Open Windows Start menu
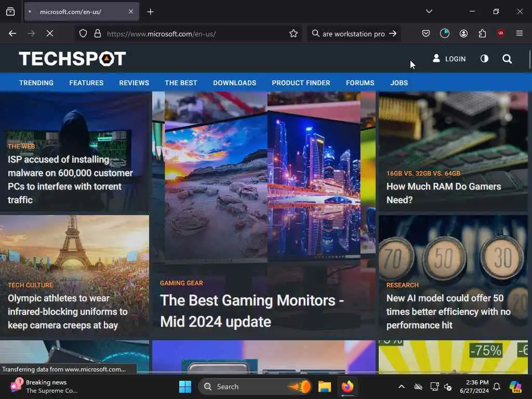 coord(185,387)
